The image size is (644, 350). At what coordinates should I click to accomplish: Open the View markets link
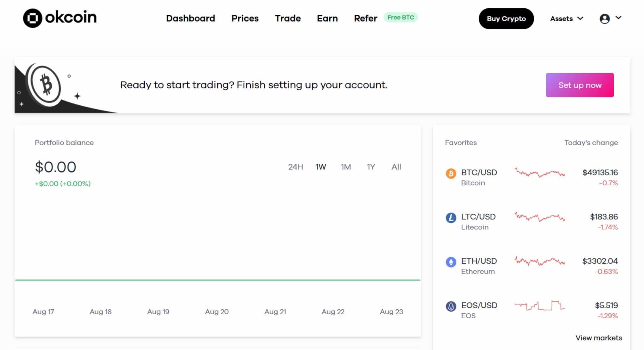(599, 338)
